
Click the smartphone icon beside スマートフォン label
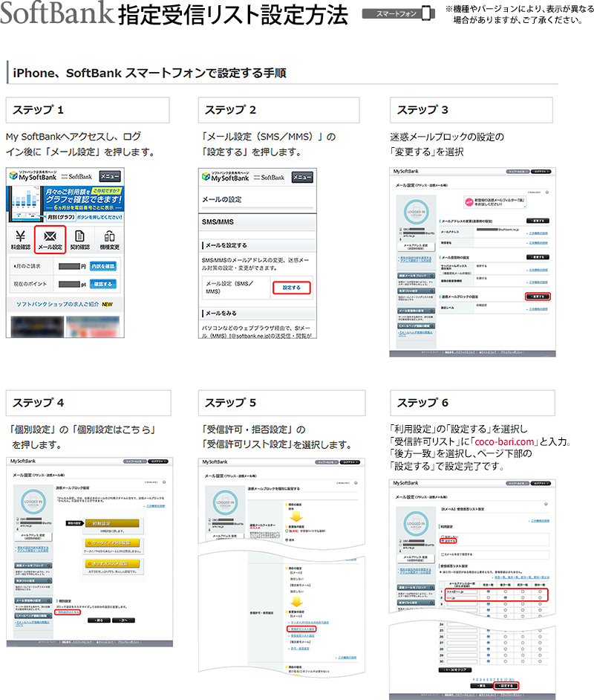click(x=427, y=13)
